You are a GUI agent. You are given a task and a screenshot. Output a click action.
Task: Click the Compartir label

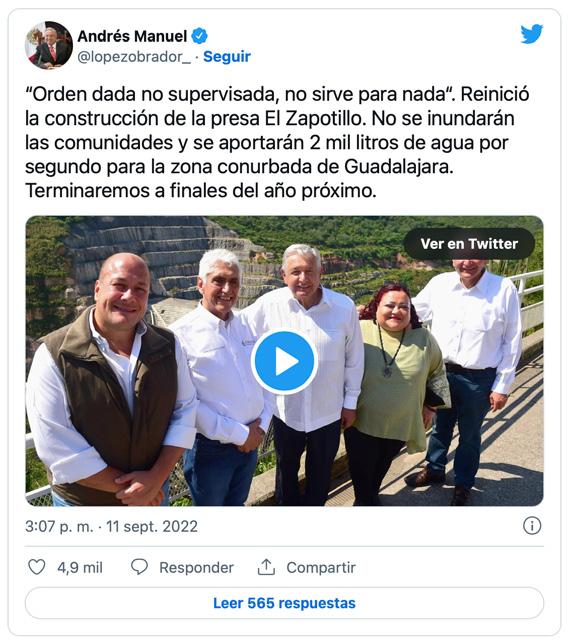[x=321, y=567]
